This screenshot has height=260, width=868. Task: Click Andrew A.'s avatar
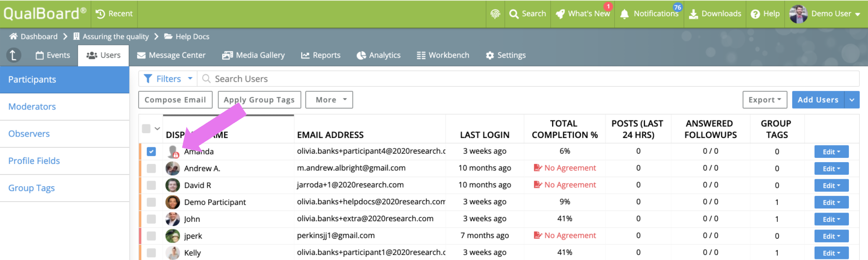pyautogui.click(x=173, y=169)
